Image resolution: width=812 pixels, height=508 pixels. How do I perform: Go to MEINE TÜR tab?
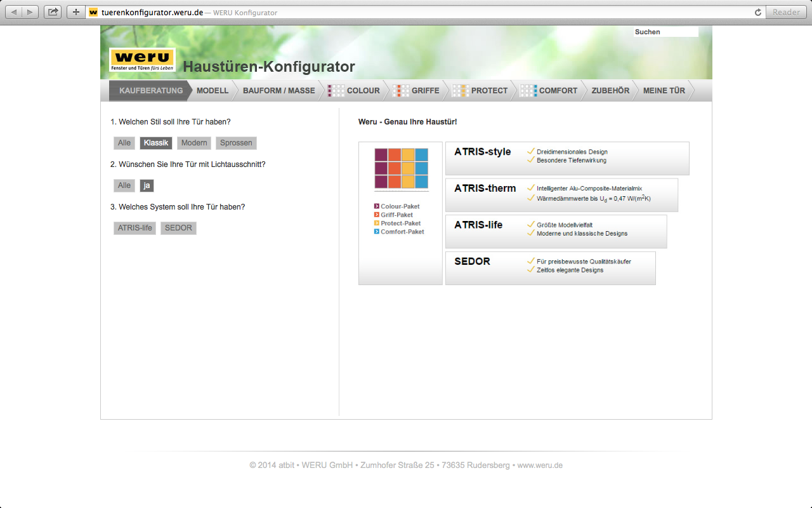(x=664, y=91)
